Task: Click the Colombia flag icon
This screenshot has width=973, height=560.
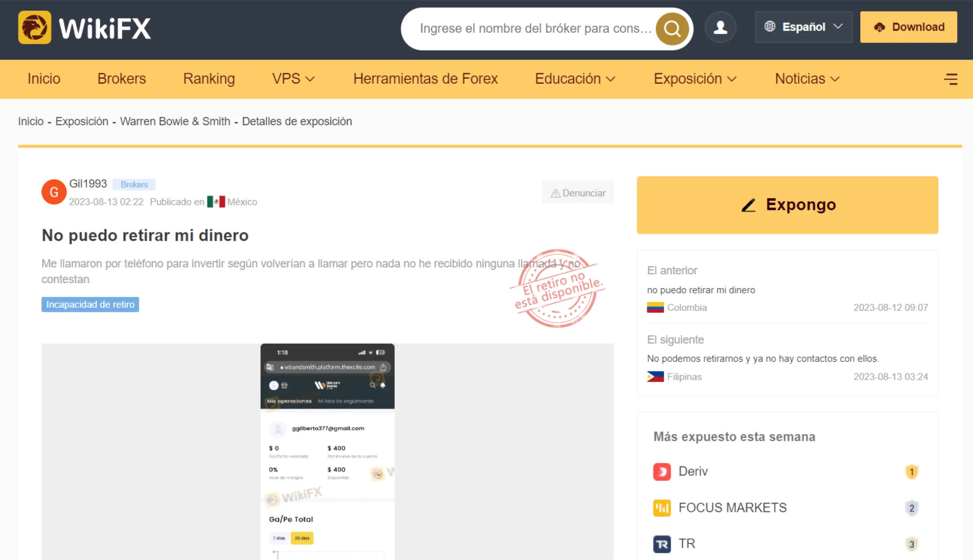Action: tap(655, 307)
